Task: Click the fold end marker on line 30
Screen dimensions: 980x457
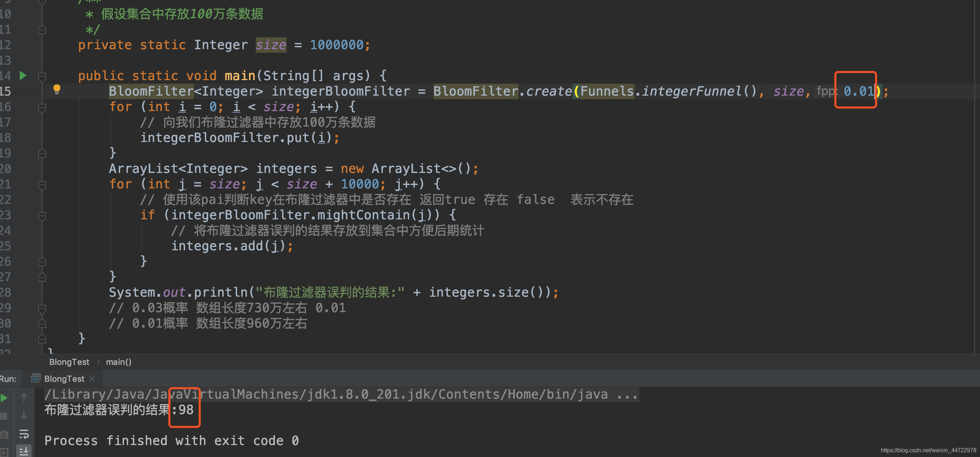Action: 42,324
